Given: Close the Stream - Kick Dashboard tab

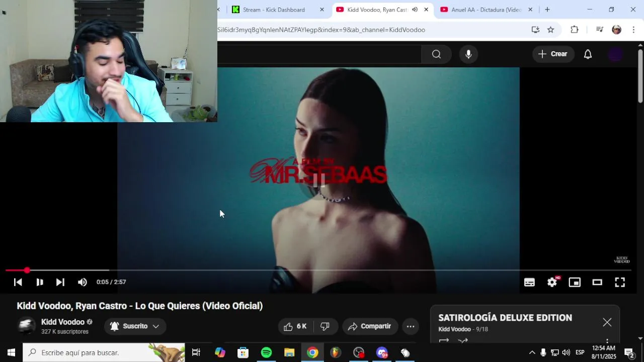Looking at the screenshot, I should [x=322, y=10].
